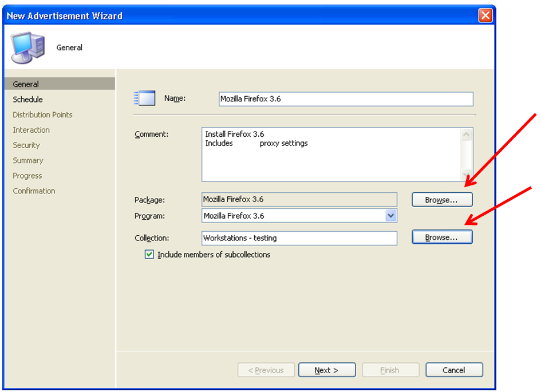The image size is (541, 392).
Task: Click the disabled Previous button
Action: (x=266, y=370)
